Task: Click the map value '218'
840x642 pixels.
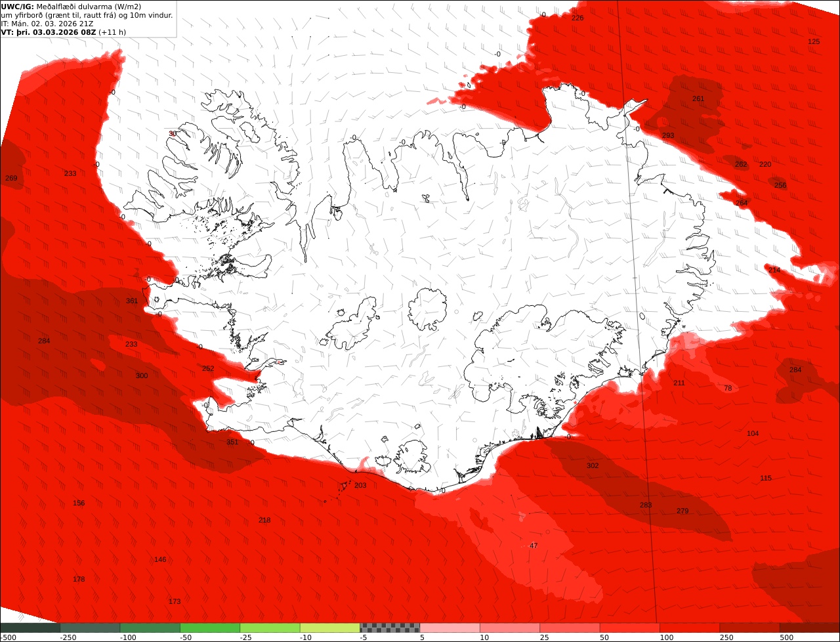Action: click(264, 520)
